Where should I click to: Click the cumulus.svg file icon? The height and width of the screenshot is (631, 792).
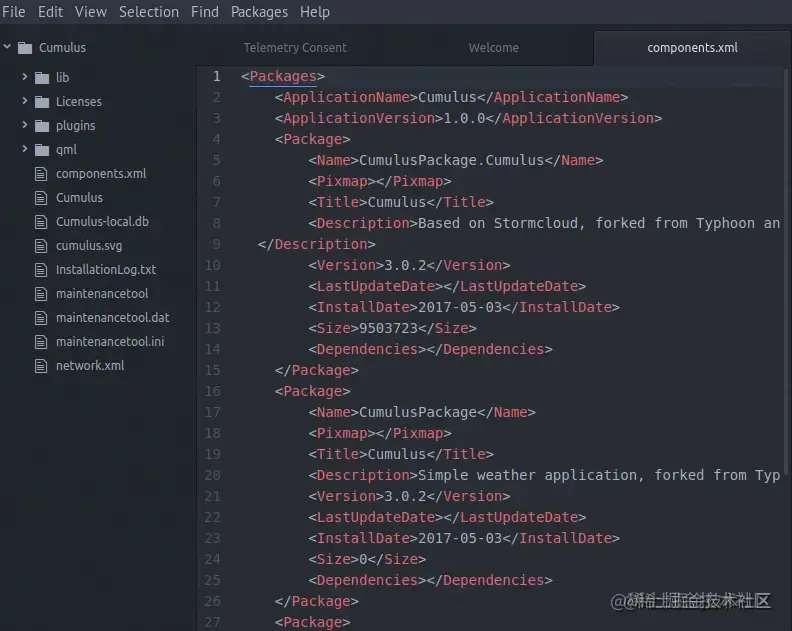point(41,246)
